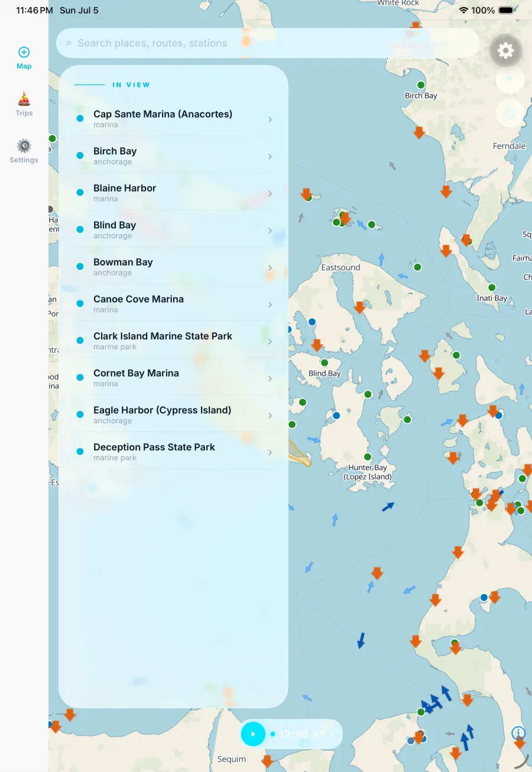Open the Settings tab in the sidebar
The height and width of the screenshot is (772, 532).
(24, 151)
